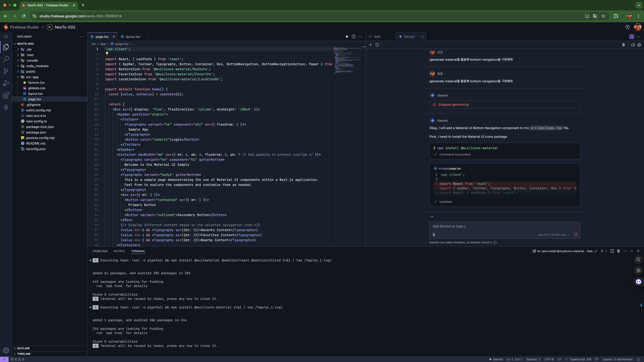Switch to the layout.tsx editor tab

[x=133, y=36]
